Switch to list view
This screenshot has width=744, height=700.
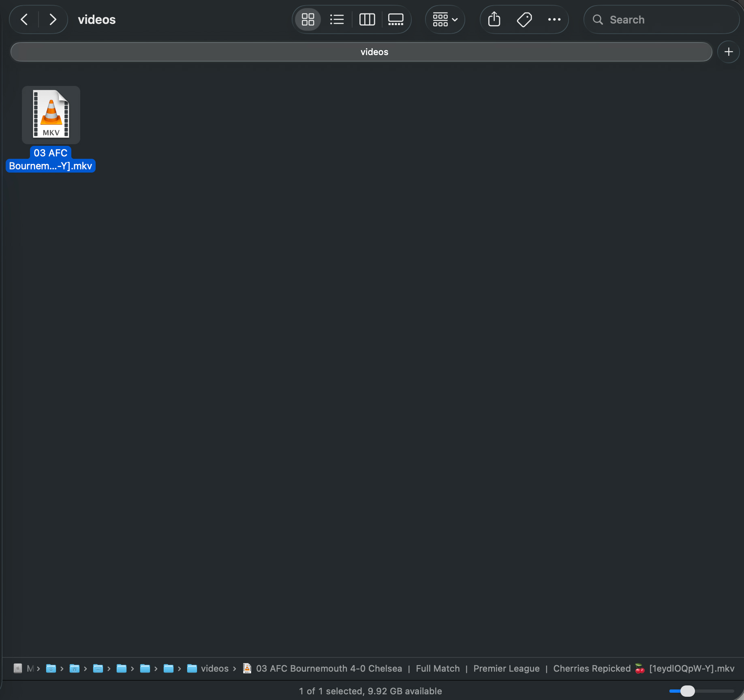coord(337,19)
